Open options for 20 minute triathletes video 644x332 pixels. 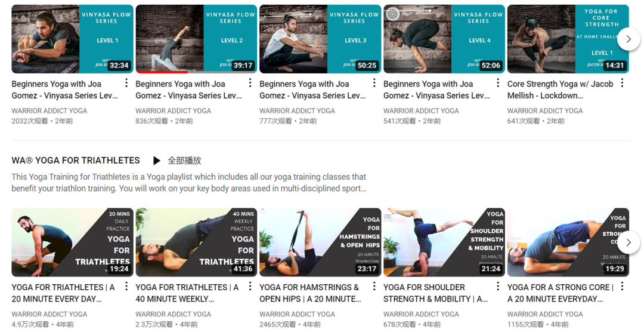[x=126, y=287]
